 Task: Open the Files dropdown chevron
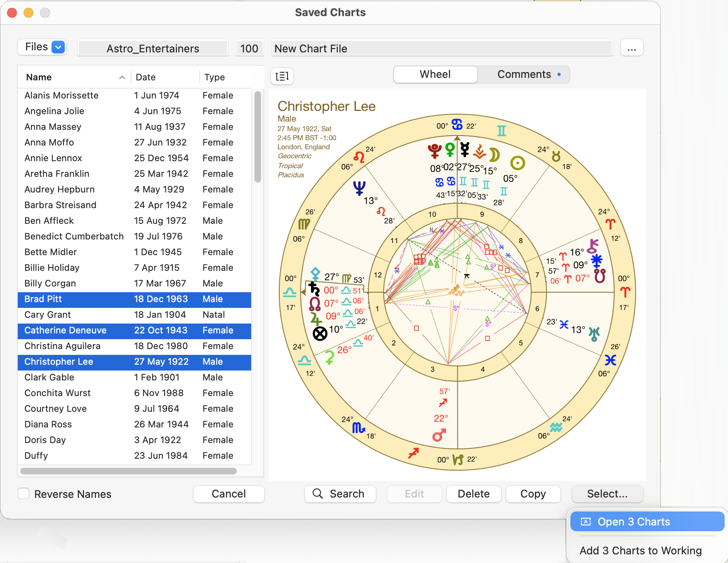(x=58, y=47)
